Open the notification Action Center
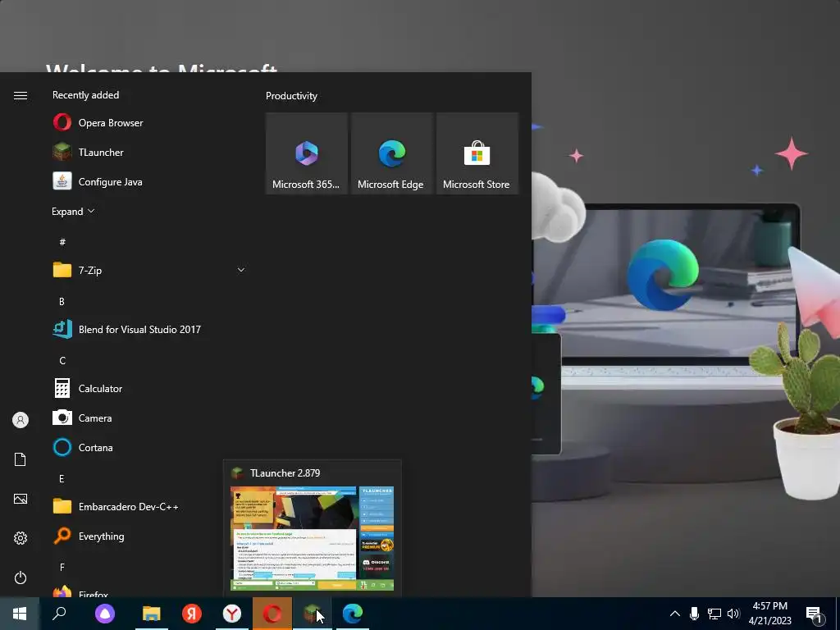 pyautogui.click(x=815, y=614)
